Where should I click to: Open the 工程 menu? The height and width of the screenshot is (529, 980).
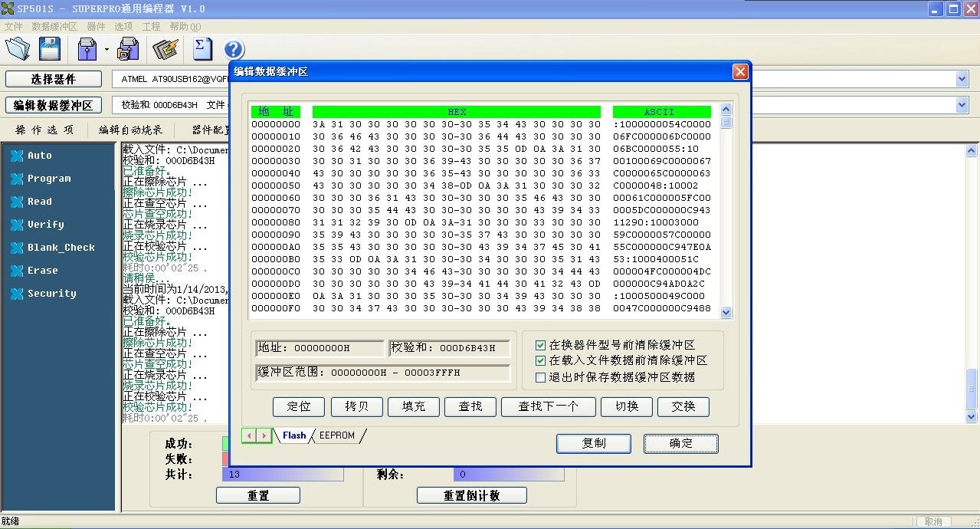pyautogui.click(x=151, y=26)
